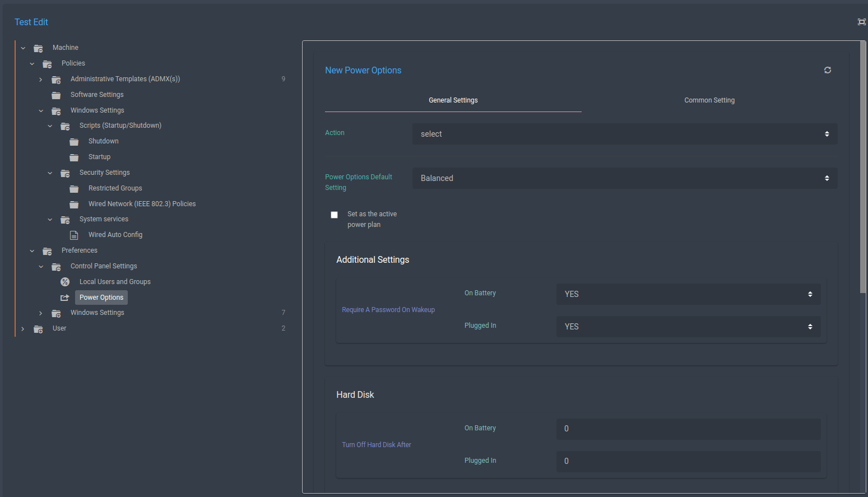Click the Test Edit link
868x497 pixels.
click(31, 22)
